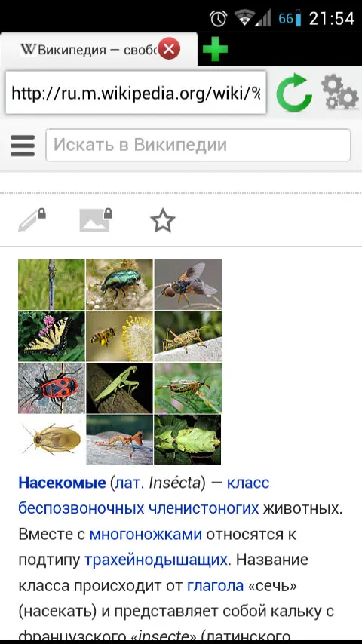362x644 pixels.
Task: Follow the глагола link
Action: point(215,585)
